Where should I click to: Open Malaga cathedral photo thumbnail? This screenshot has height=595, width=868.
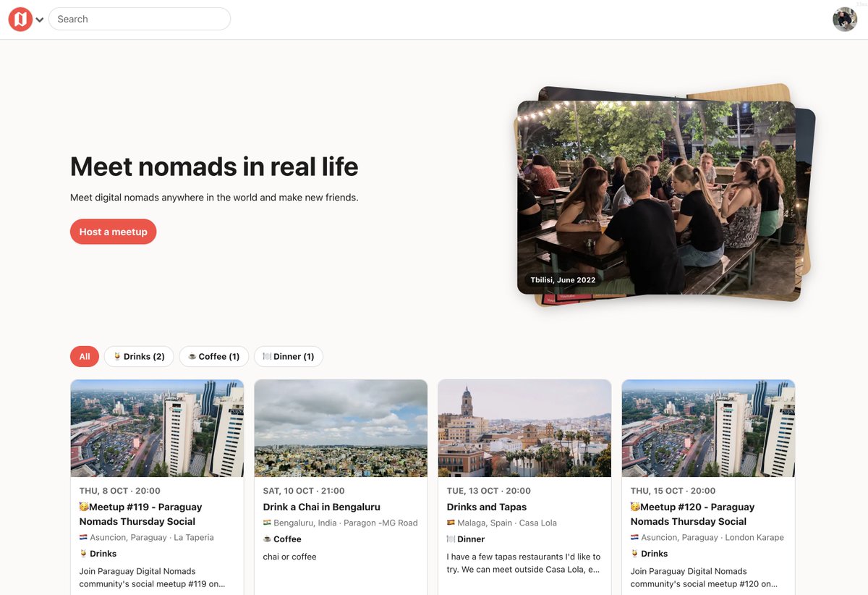click(524, 429)
